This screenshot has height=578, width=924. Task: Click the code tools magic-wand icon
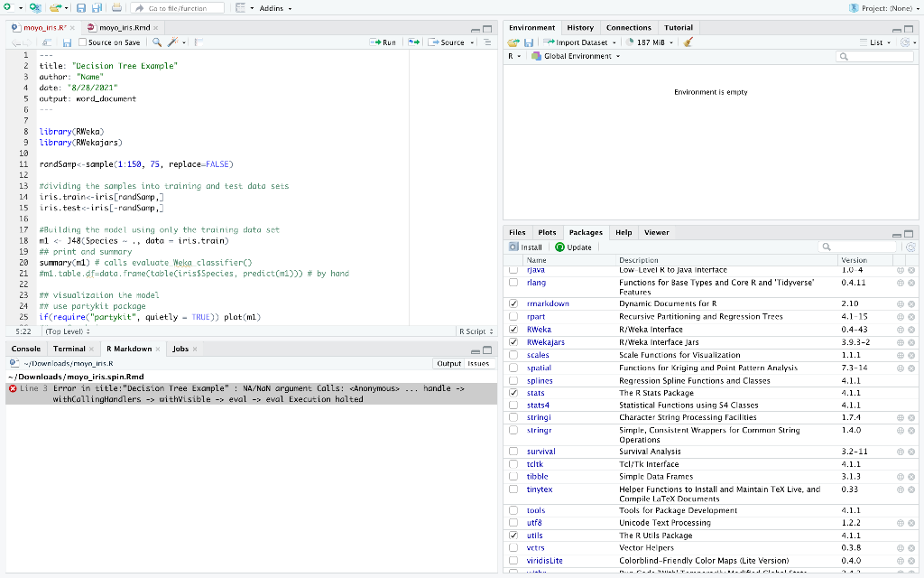point(171,42)
